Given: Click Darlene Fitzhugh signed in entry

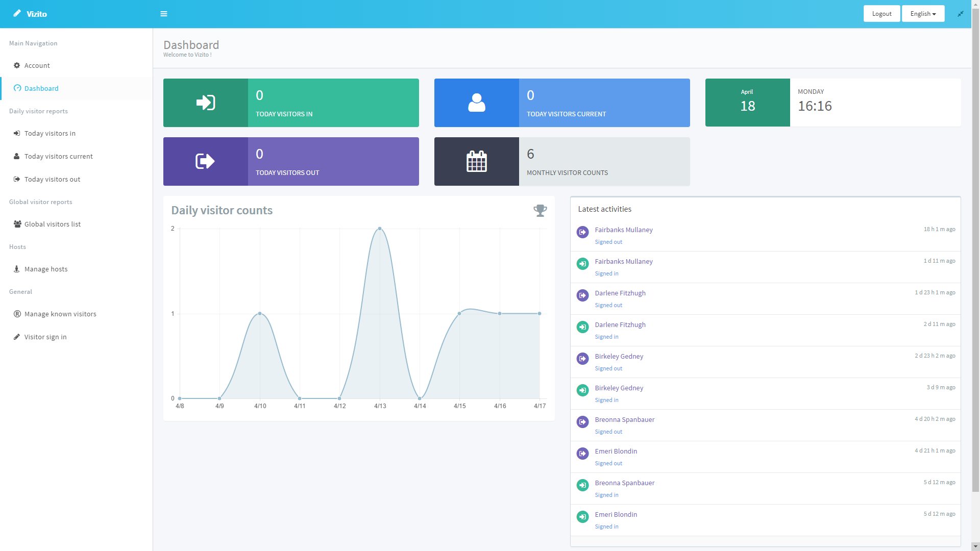Looking at the screenshot, I should tap(620, 325).
